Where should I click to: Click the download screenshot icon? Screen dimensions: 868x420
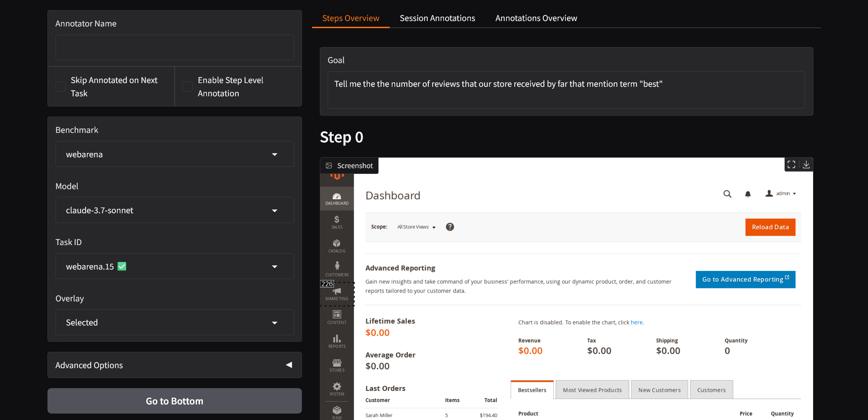pos(806,165)
